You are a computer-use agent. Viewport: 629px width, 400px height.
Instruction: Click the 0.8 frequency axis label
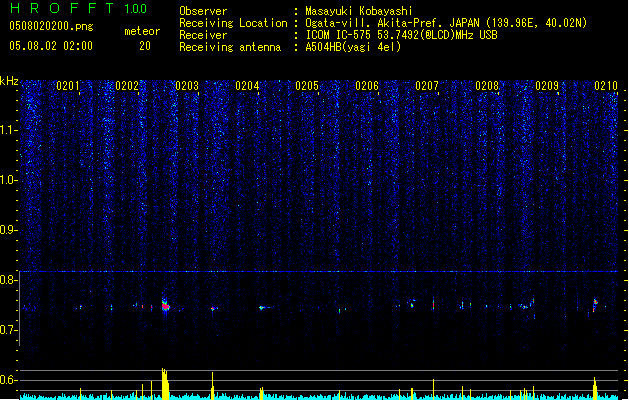(x=9, y=280)
